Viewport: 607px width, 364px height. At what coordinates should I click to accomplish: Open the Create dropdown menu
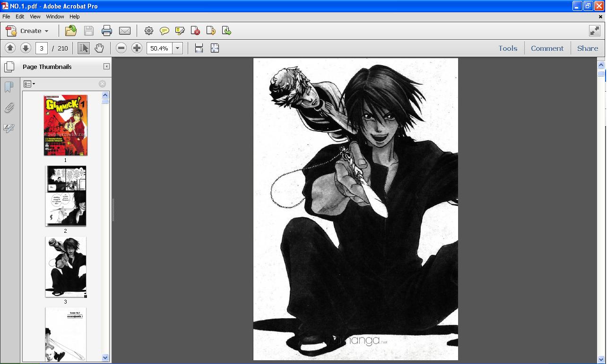[27, 31]
